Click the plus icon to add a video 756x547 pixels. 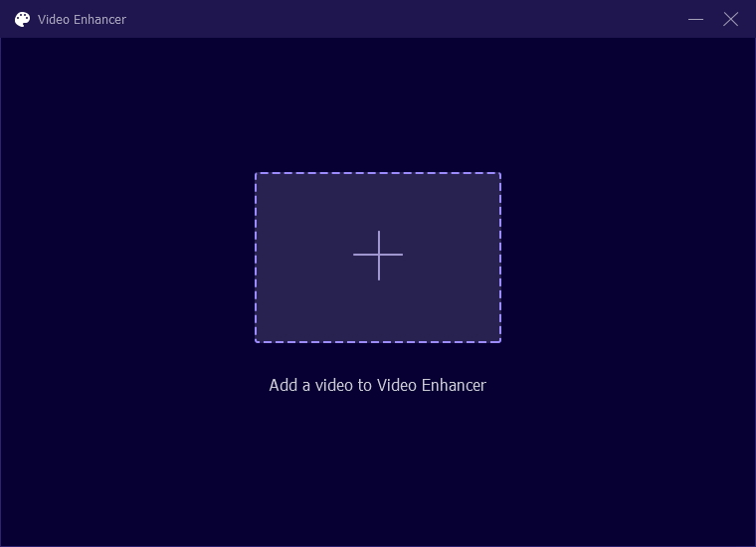tap(378, 255)
